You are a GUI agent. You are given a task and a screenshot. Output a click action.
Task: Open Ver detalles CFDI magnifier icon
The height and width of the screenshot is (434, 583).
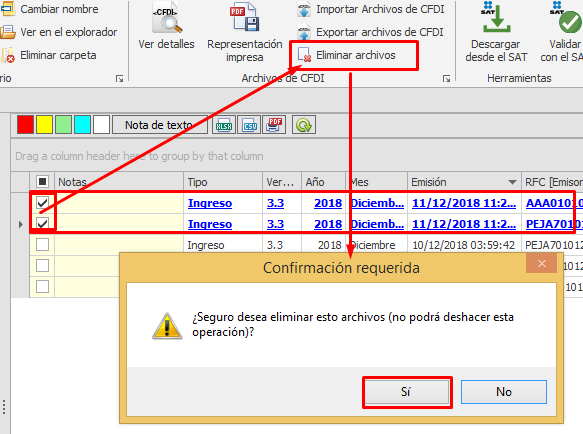[x=167, y=19]
